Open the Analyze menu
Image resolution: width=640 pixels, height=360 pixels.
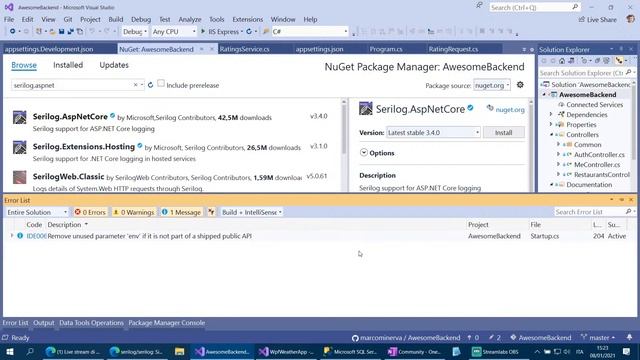click(190, 19)
